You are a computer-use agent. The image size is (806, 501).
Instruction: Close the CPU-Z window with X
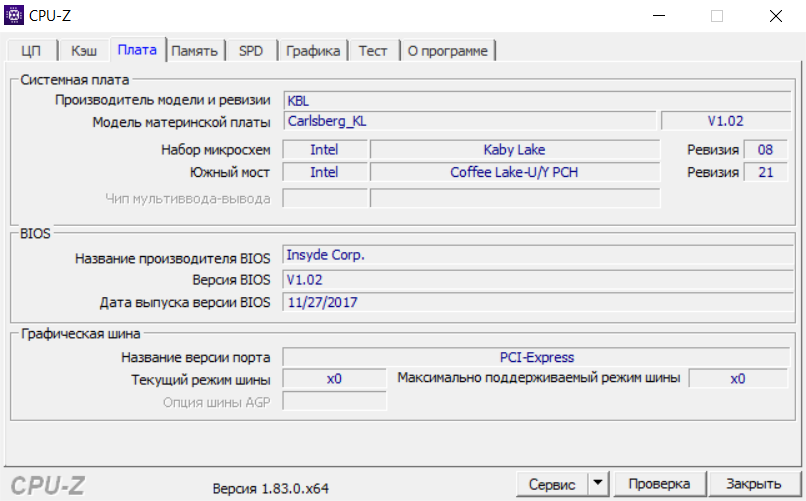776,16
